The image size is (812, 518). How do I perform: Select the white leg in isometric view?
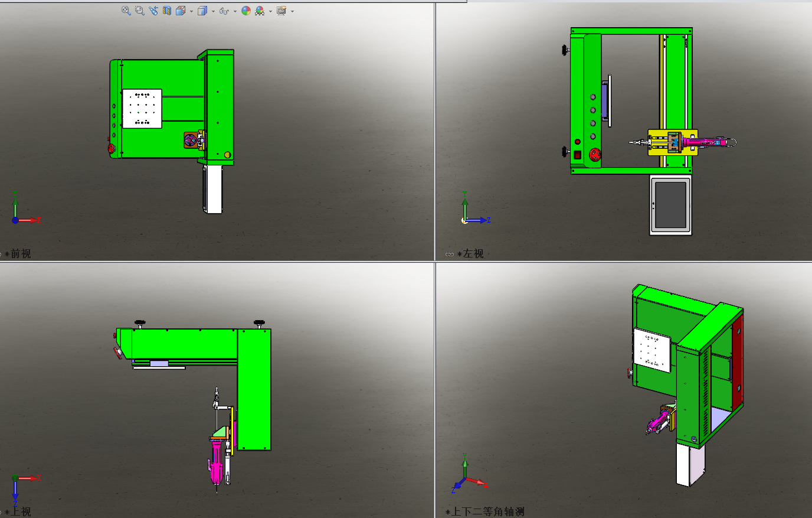pyautogui.click(x=690, y=465)
